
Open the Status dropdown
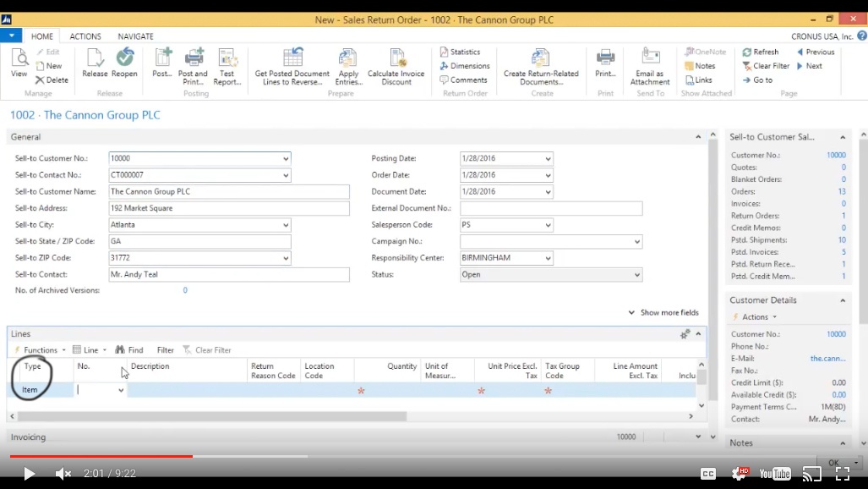[x=636, y=275]
